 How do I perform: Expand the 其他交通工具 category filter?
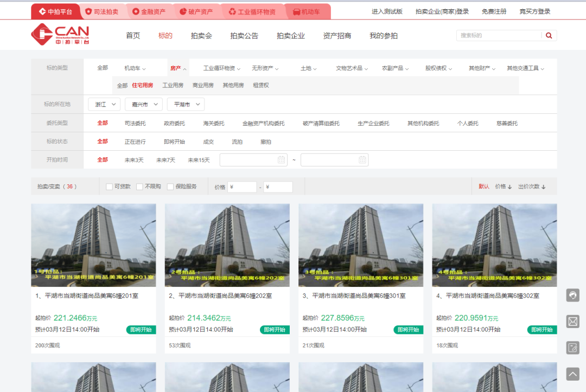coord(525,68)
